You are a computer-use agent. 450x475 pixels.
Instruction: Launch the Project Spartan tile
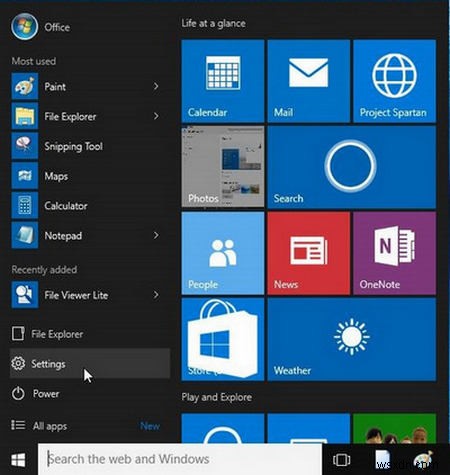[395, 81]
